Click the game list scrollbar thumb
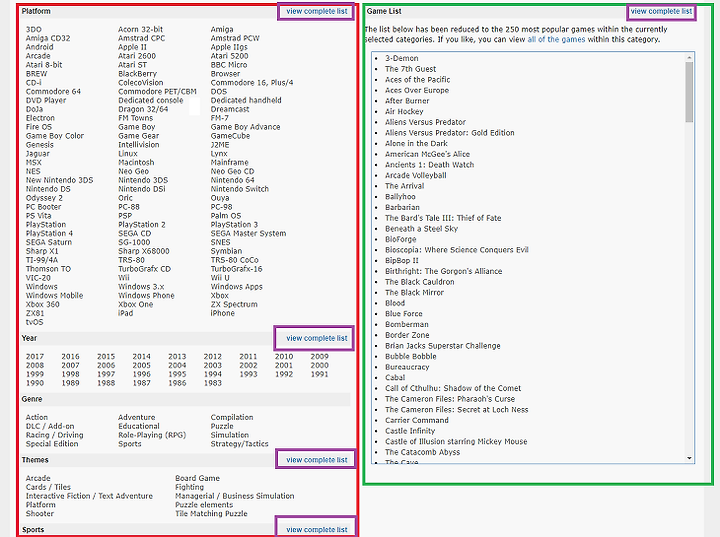Image resolution: width=720 pixels, height=537 pixels. pos(689,92)
